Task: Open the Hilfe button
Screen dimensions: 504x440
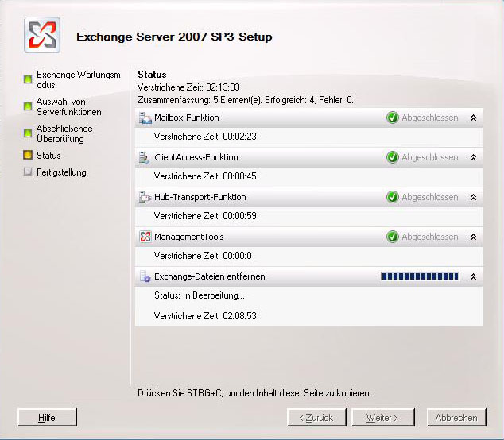Action: [47, 417]
